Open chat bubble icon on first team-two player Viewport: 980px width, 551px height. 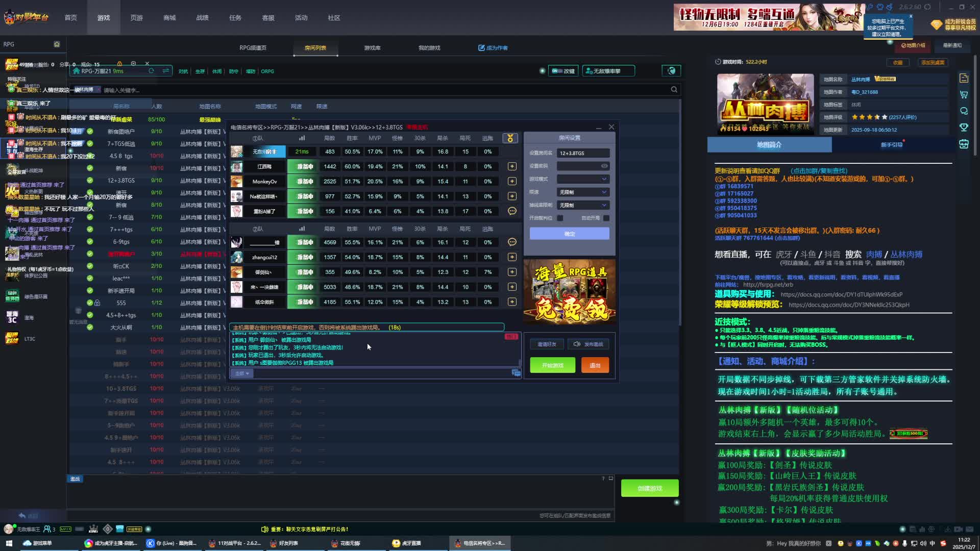point(512,242)
